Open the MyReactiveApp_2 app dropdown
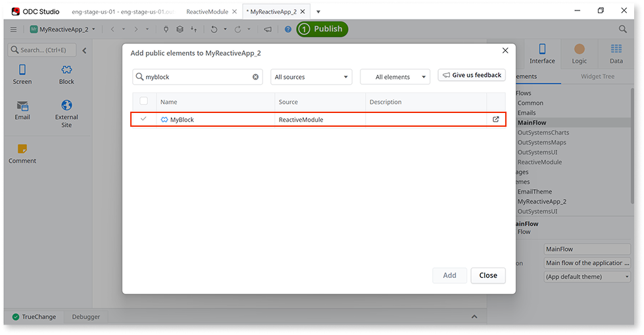This screenshot has height=335, width=644. coord(63,29)
